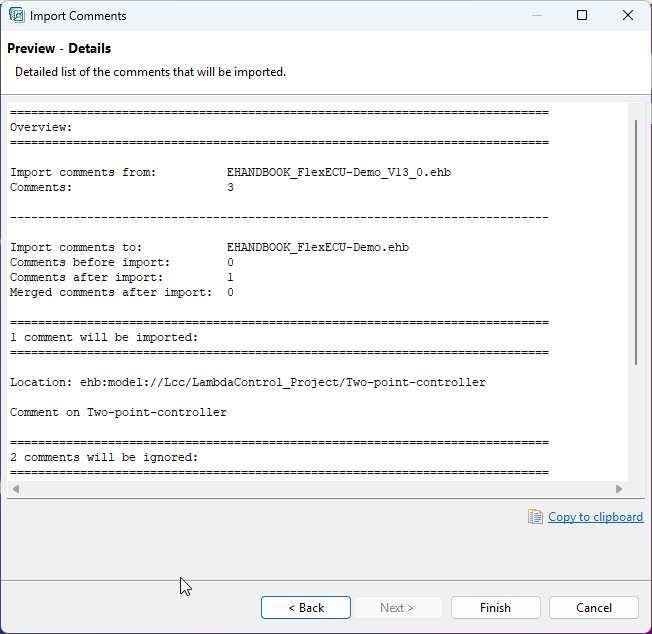Cancel the Import Comments dialog
This screenshot has width=652, height=634.
point(594,607)
